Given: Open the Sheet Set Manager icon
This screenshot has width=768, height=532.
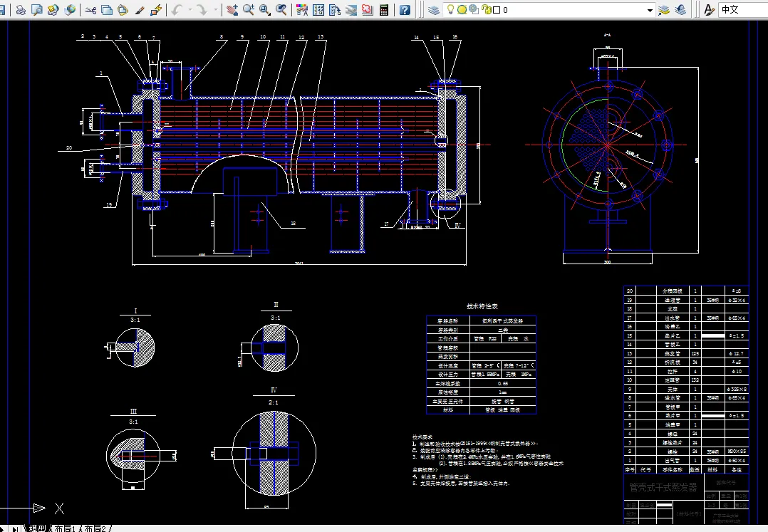Looking at the screenshot, I should tap(351, 9).
